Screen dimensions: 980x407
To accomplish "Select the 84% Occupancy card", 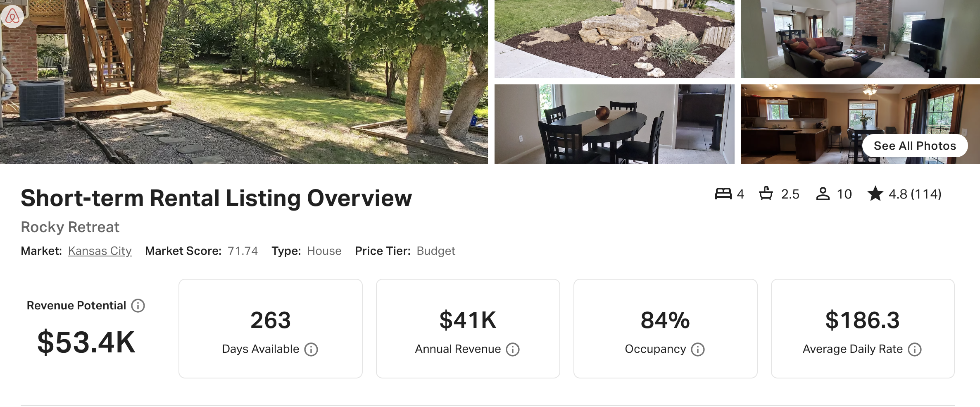I will pos(665,328).
